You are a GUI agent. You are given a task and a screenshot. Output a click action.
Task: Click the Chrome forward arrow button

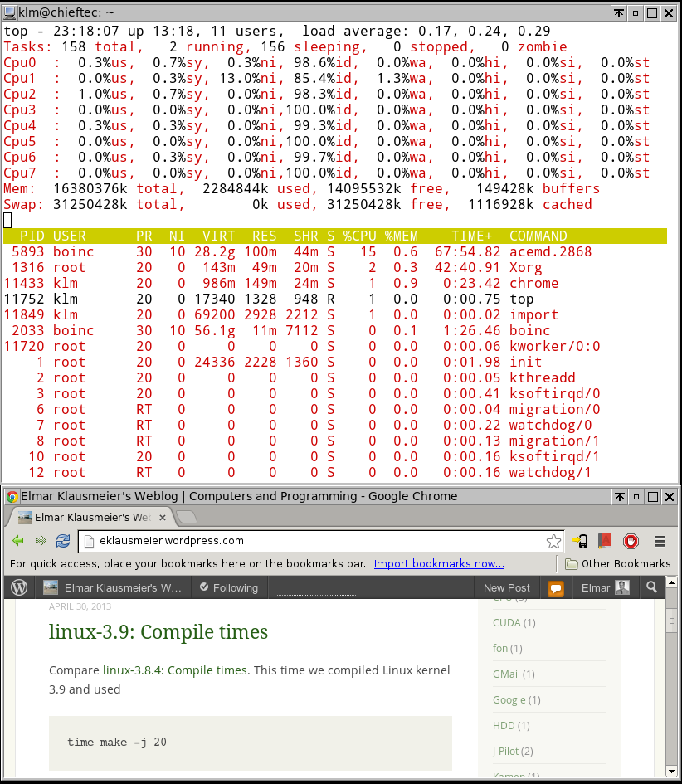[40, 541]
